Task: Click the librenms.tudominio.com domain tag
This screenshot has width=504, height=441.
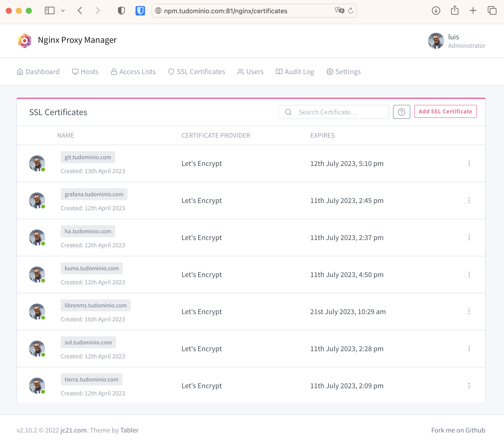Action: tap(96, 305)
